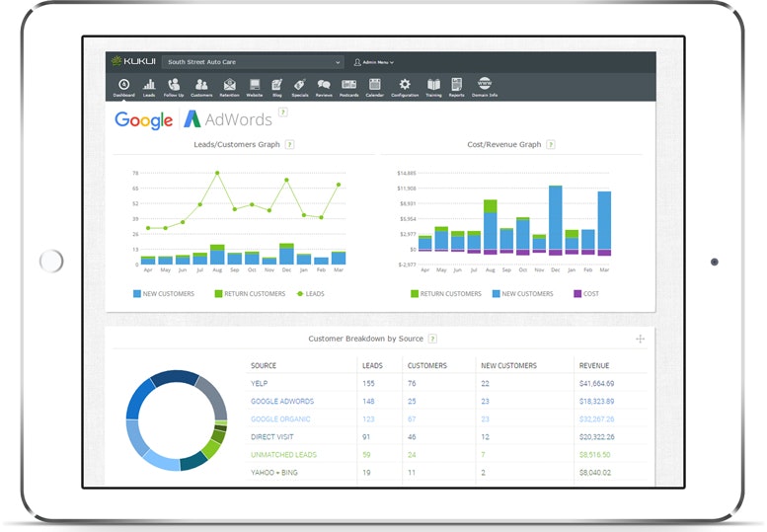Screen dimensions: 767x532
Task: Open the Reviews speech bubbles icon
Action: 324,86
